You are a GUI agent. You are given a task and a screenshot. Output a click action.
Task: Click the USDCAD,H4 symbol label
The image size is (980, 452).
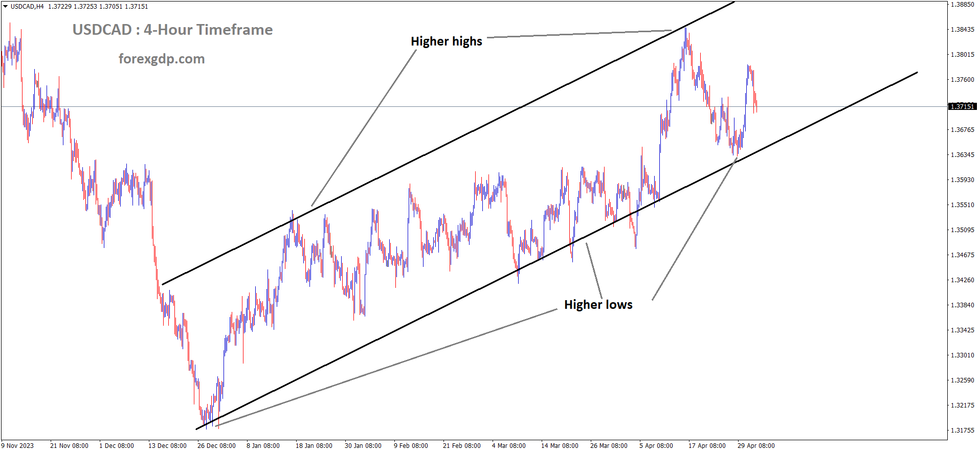27,7
